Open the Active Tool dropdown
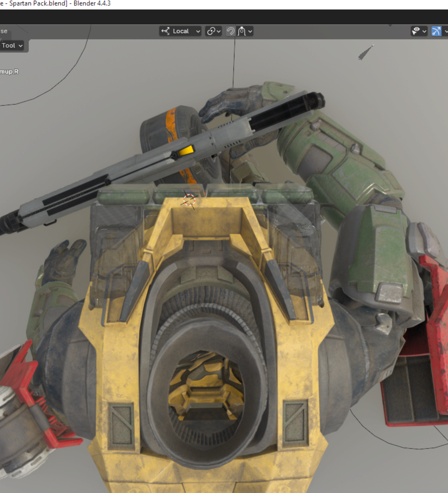Viewport: 448px width, 493px height. tap(12, 45)
